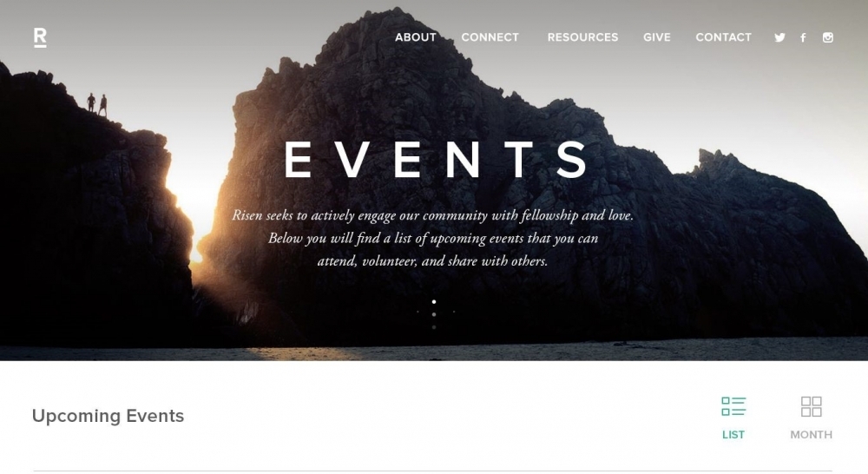Screen dimensions: 868x474
Task: Click the brightest top scroll indicator dot
Action: pyautogui.click(x=434, y=302)
